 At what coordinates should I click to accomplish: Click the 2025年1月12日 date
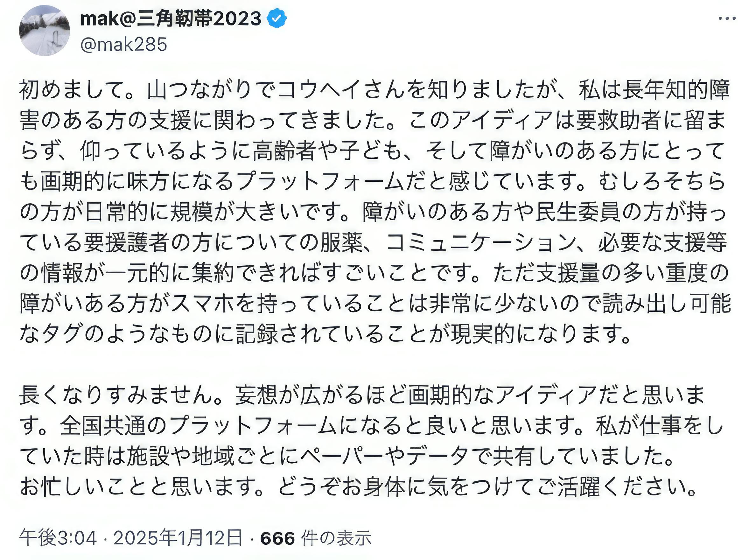[x=178, y=538]
